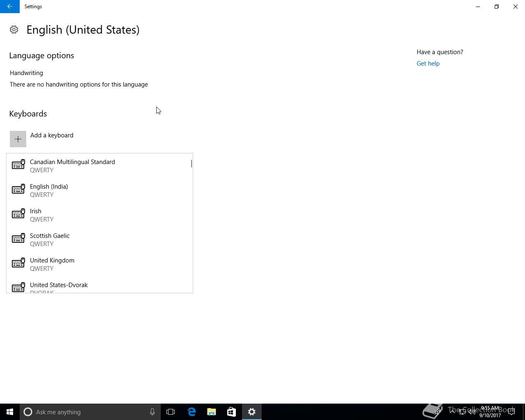Show hidden system tray icons
The image size is (525, 420).
point(452,412)
